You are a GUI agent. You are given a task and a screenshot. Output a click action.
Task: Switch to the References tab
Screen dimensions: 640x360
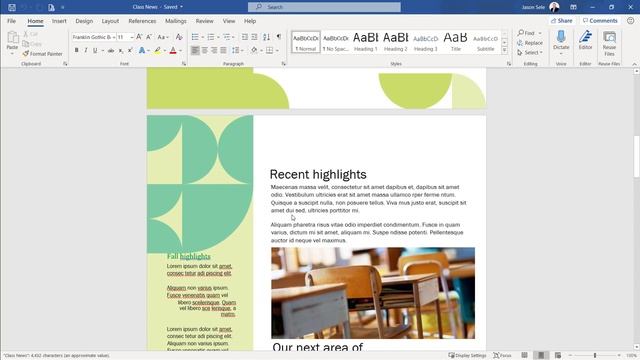pos(142,21)
